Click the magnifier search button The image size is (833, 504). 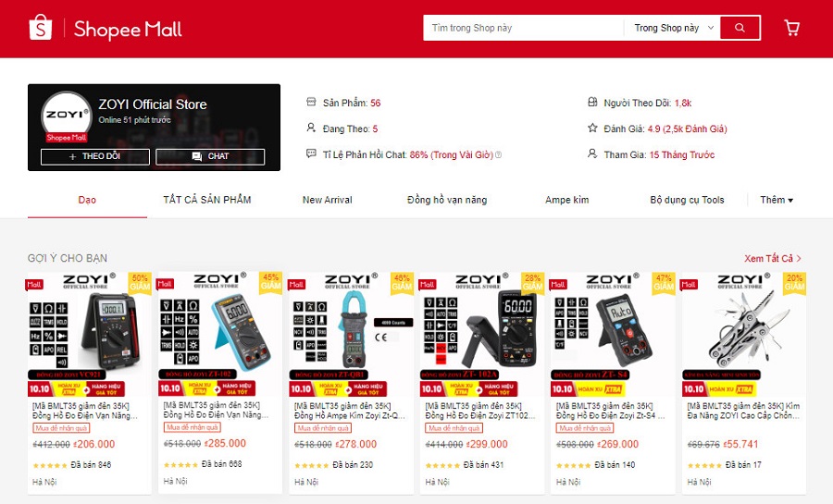click(740, 28)
